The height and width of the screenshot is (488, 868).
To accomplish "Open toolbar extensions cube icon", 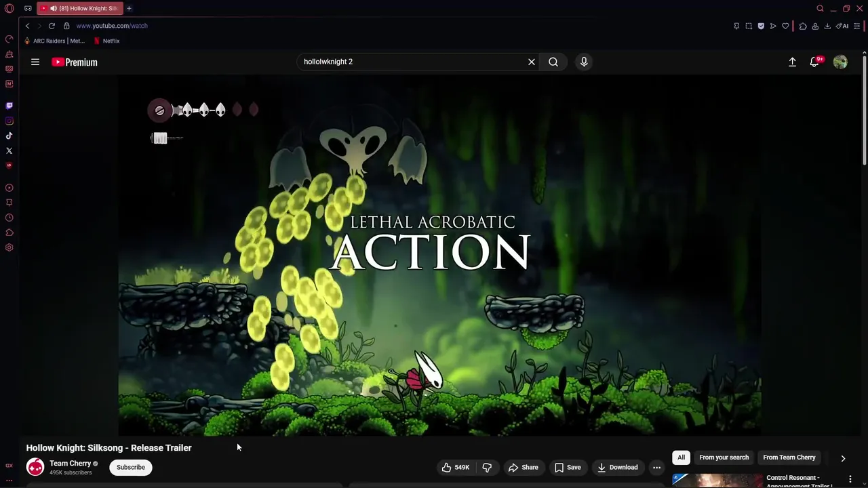I will pos(803,26).
